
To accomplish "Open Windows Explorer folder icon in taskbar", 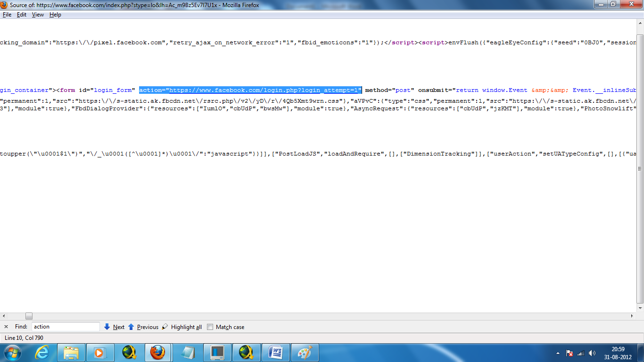I will pyautogui.click(x=71, y=353).
